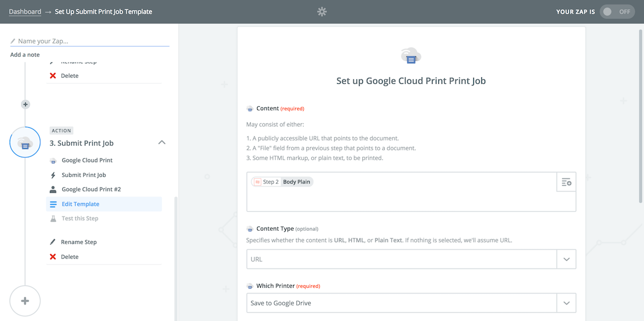The width and height of the screenshot is (644, 321).
Task: Click the Step 2 Body Plain pill
Action: (282, 182)
